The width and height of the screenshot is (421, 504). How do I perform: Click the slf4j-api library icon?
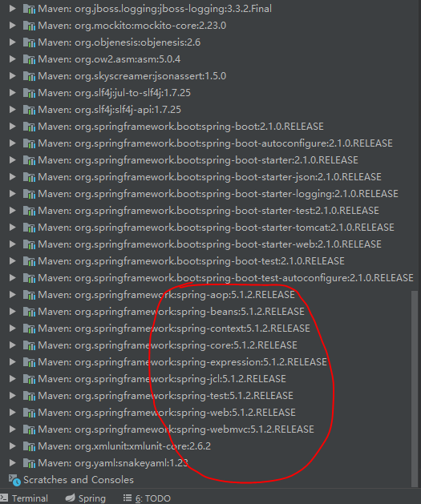[29, 110]
